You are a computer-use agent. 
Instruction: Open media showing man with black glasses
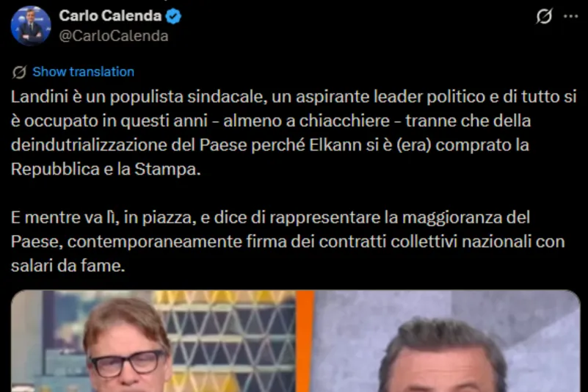click(153, 341)
